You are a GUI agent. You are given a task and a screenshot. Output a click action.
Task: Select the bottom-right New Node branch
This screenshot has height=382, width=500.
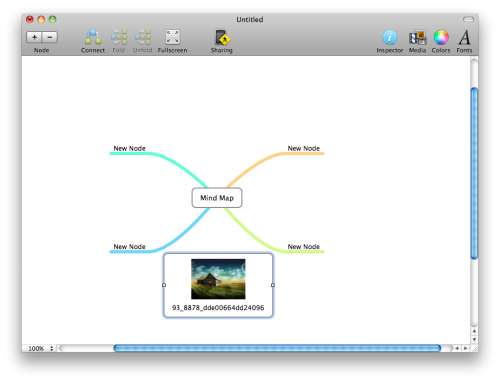click(x=304, y=247)
